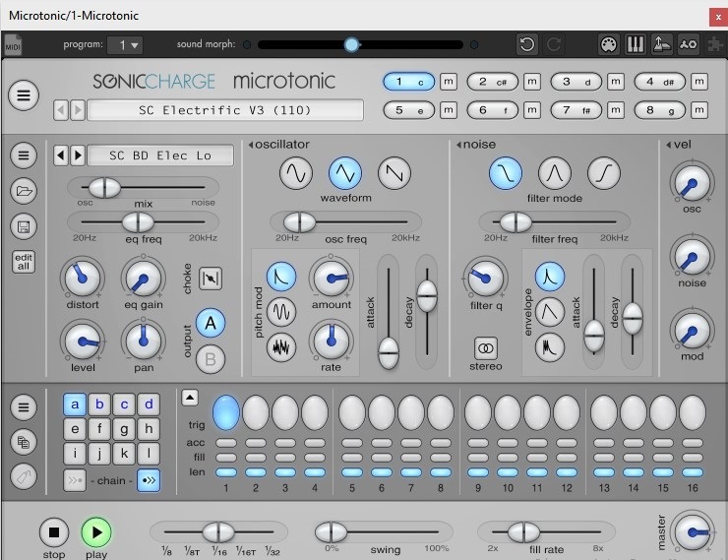Viewport: 728px width, 560px height.
Task: Select the sine oscillator waveform icon
Action: tap(295, 174)
